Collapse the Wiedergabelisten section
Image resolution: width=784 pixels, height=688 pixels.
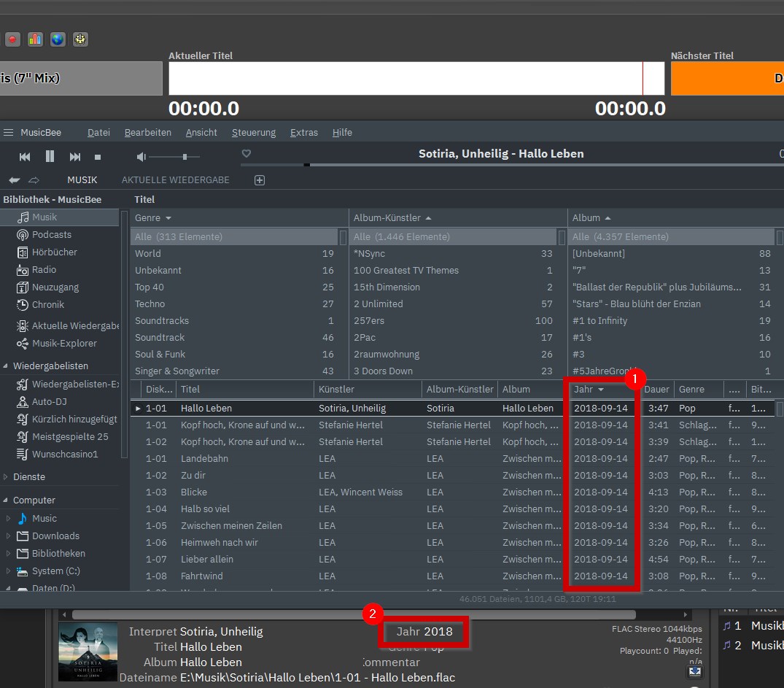click(x=6, y=366)
